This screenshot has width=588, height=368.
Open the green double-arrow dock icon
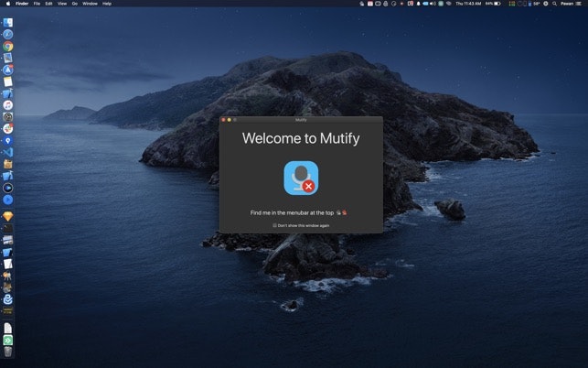(x=8, y=341)
